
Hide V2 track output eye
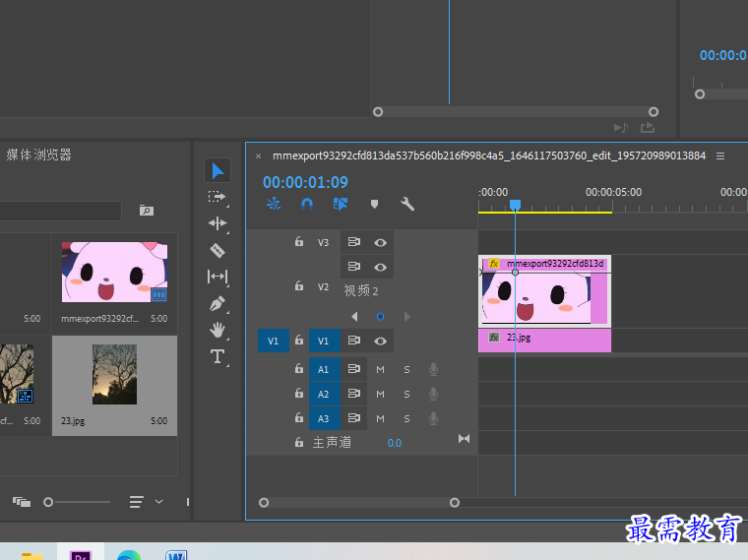[380, 267]
